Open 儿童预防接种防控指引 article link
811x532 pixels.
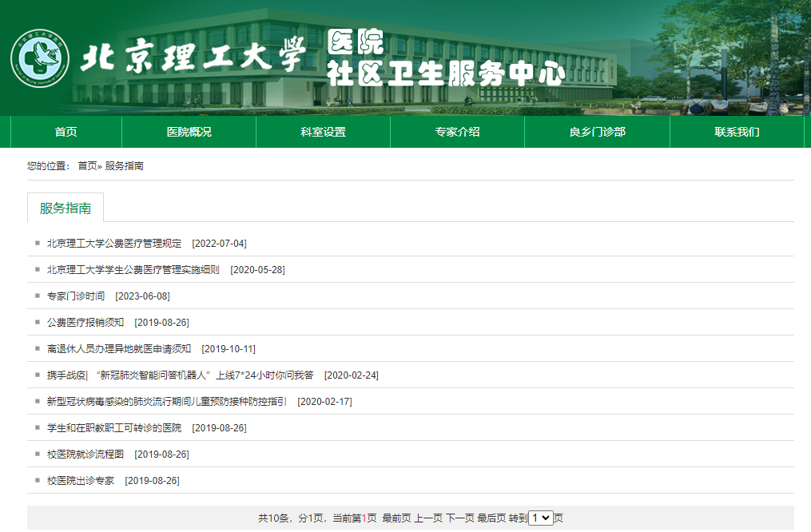tap(167, 402)
